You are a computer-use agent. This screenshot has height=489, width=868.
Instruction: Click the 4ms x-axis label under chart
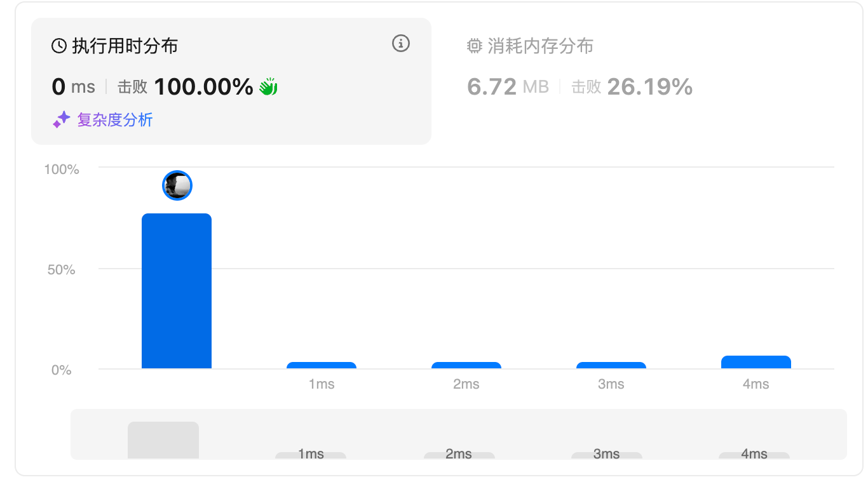tap(756, 384)
